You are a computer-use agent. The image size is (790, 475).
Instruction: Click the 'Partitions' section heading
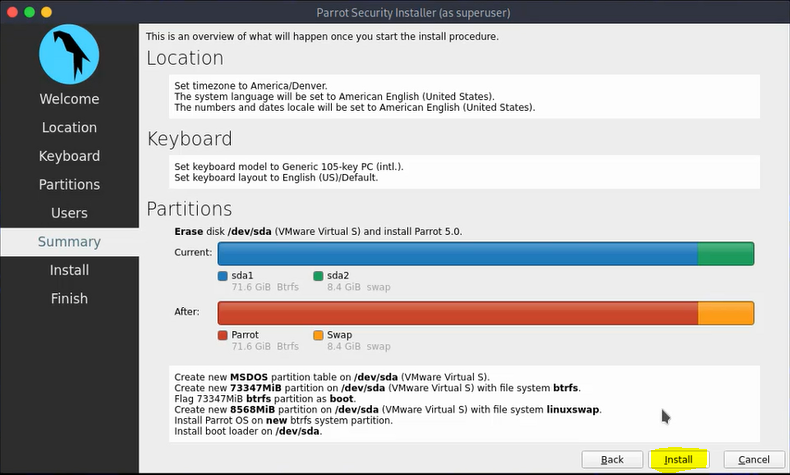[189, 209]
